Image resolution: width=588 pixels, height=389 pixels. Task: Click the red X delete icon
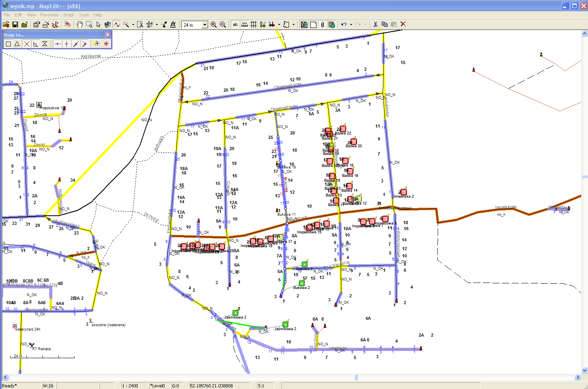(x=403, y=24)
